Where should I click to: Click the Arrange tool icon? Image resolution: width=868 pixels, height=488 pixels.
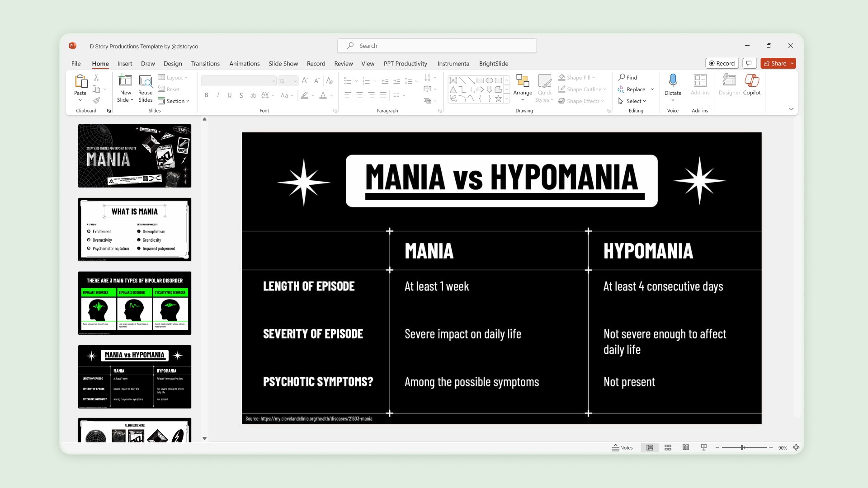(522, 81)
